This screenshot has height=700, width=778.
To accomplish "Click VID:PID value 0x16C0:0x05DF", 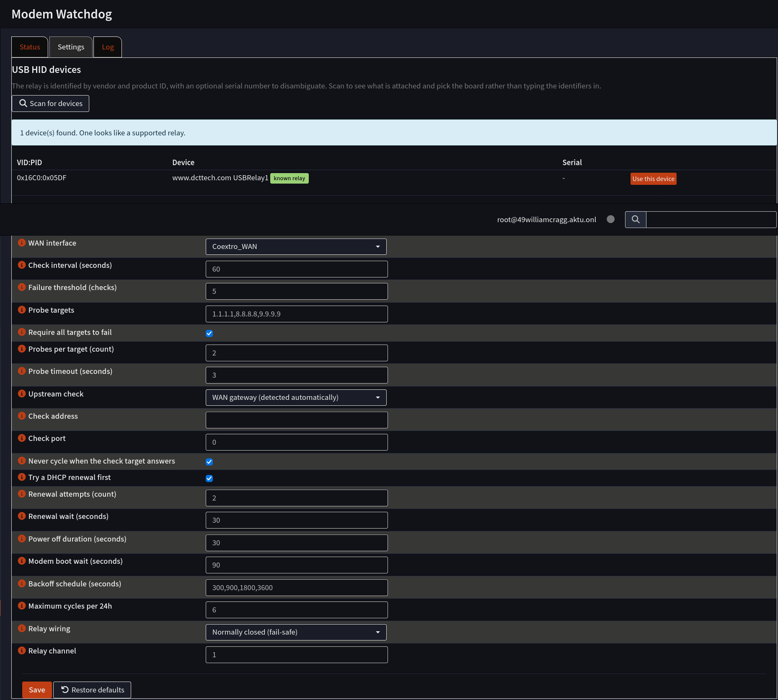I will (x=42, y=178).
